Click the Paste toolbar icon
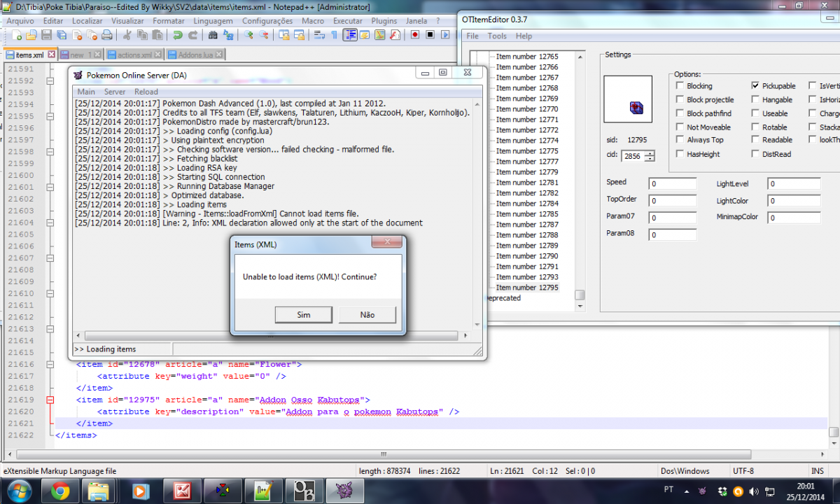 (158, 35)
